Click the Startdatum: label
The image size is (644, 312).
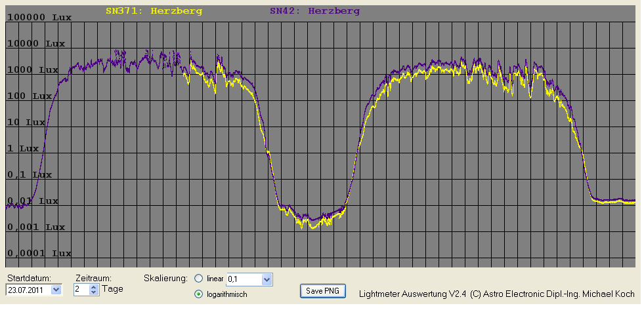pos(29,278)
